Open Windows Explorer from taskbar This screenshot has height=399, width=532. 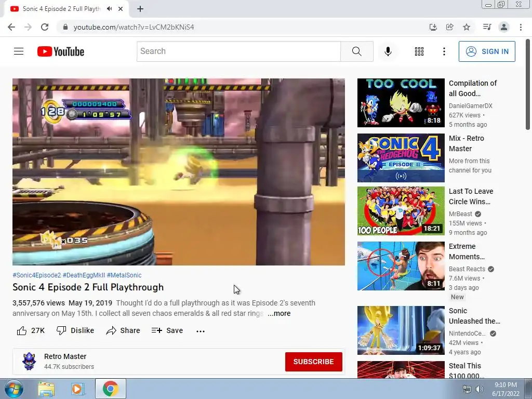[46, 389]
